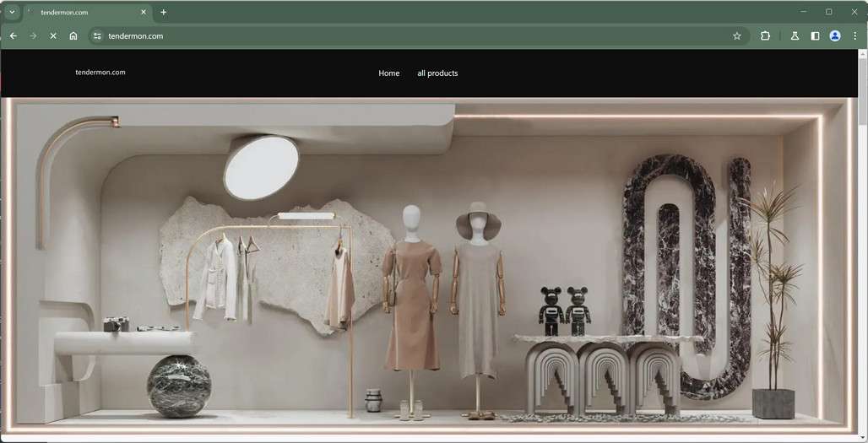Image resolution: width=868 pixels, height=443 pixels.
Task: Open the all products link
Action: (437, 73)
